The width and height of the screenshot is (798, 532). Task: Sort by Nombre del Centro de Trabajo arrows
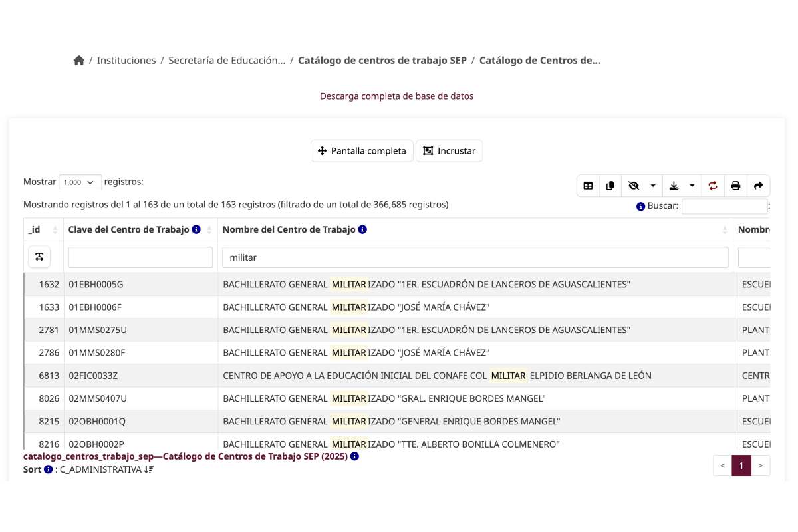725,230
